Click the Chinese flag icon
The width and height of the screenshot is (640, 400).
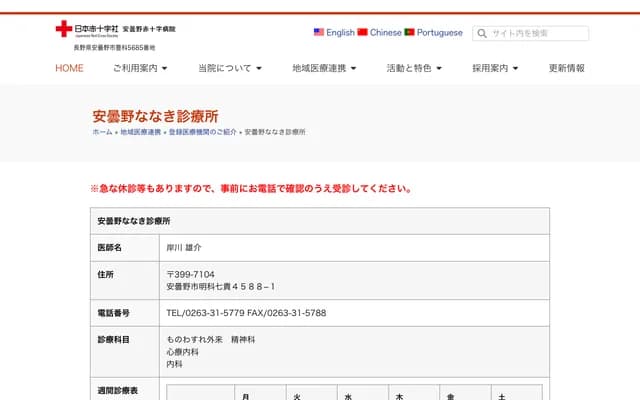point(362,32)
